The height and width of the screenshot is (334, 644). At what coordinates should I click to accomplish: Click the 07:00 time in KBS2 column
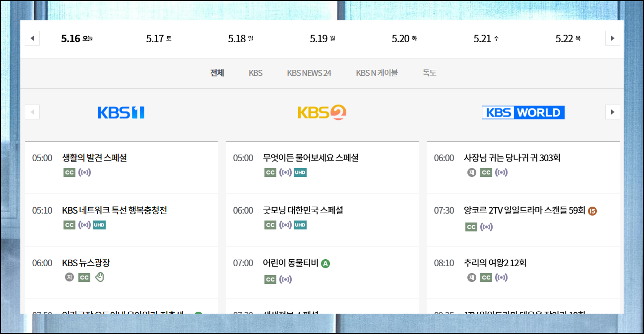tap(243, 263)
